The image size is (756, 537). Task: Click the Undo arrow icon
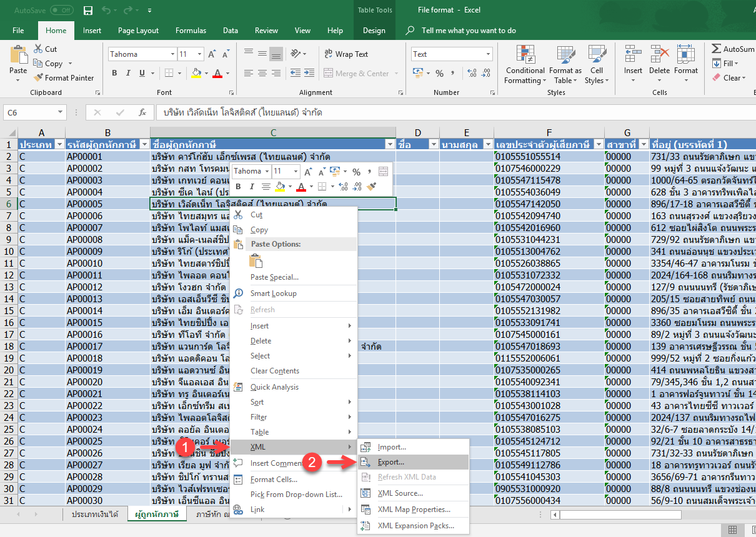(106, 11)
